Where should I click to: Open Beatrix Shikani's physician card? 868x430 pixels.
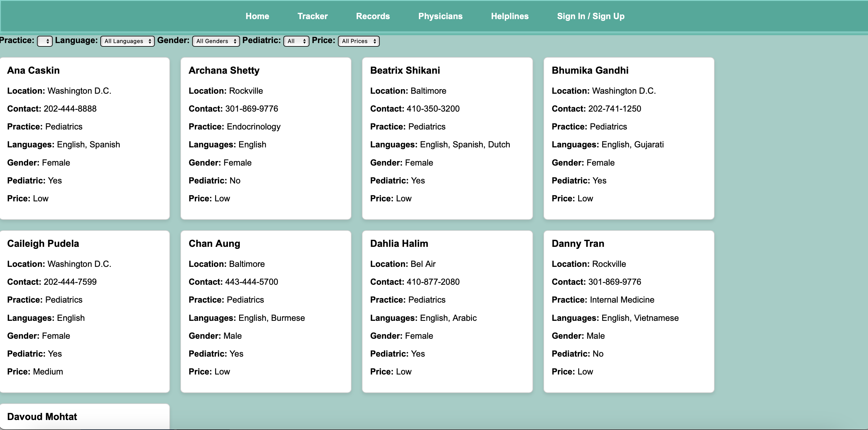(x=447, y=138)
